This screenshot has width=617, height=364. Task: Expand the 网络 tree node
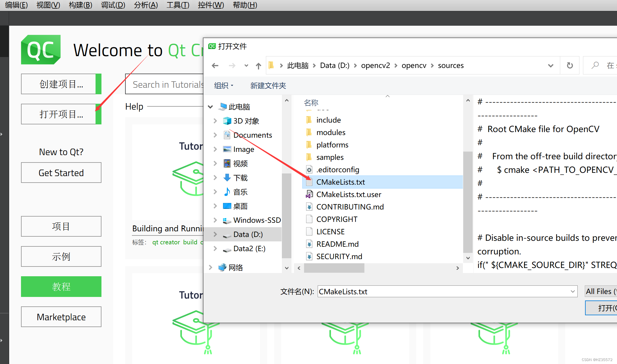210,267
